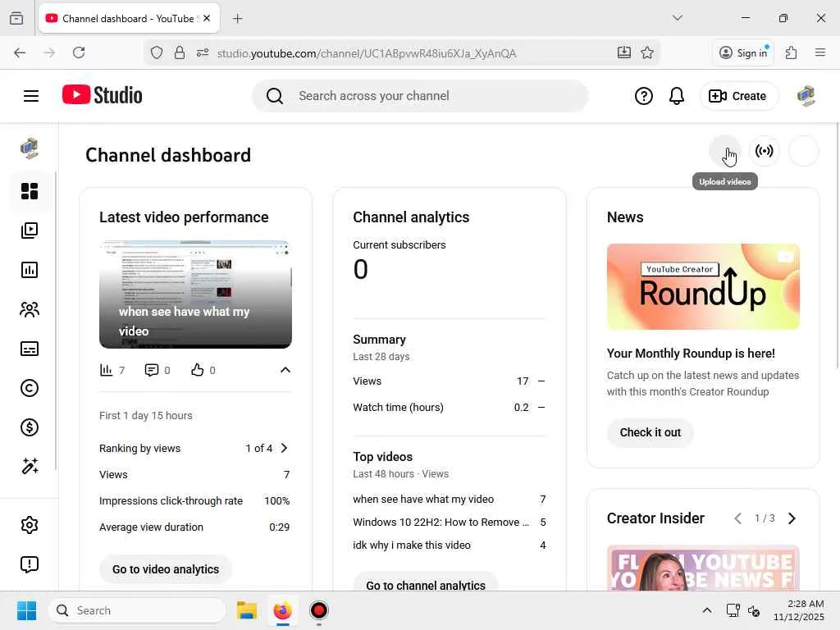Click the address bar URL
Image resolution: width=840 pixels, height=630 pixels.
pyautogui.click(x=367, y=53)
